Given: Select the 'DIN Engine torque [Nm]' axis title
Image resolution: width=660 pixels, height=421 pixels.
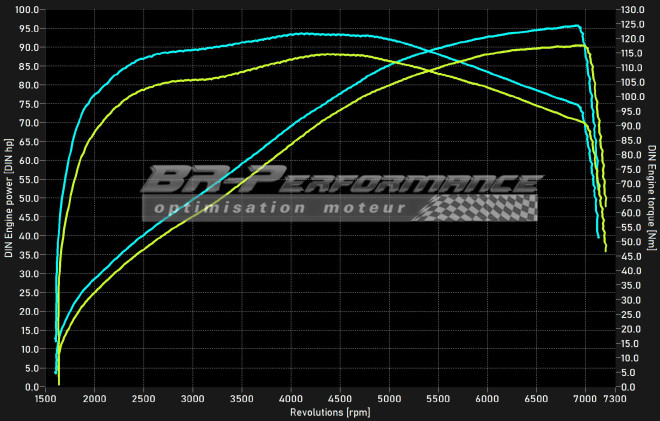Looking at the screenshot, I should point(651,198).
